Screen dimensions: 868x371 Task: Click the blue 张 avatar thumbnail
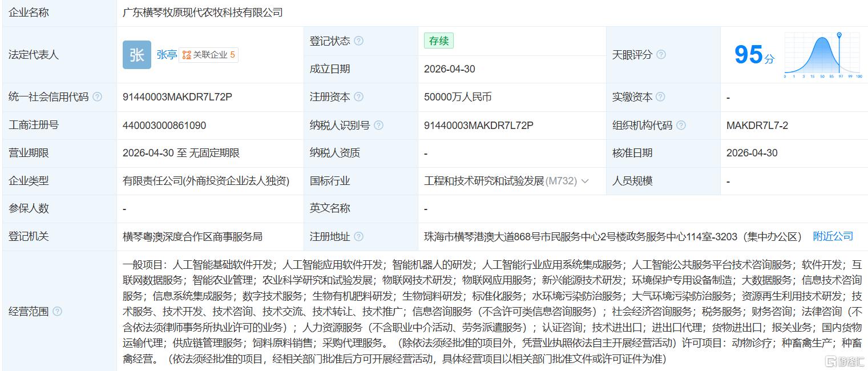tap(137, 55)
